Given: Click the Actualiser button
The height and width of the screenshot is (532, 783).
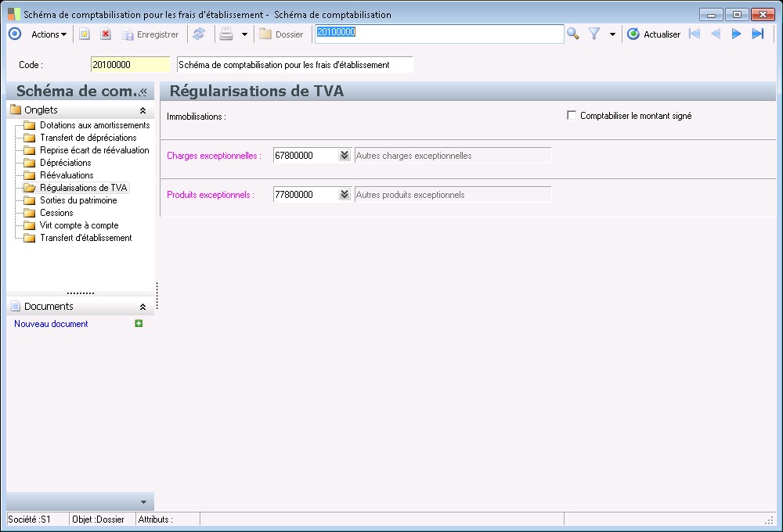Looking at the screenshot, I should point(654,34).
